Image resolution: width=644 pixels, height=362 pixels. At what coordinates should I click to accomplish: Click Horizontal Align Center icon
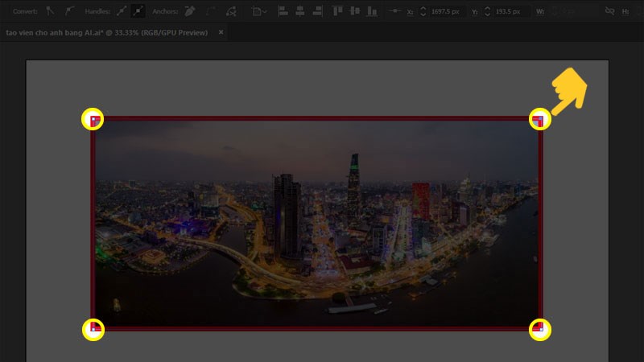coord(299,11)
